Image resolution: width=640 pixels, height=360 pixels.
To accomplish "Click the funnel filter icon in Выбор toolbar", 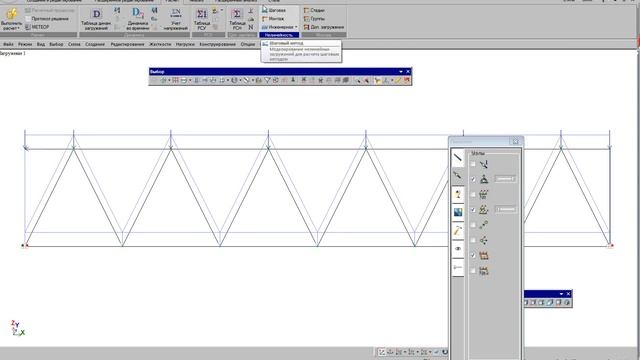I will tap(267, 80).
